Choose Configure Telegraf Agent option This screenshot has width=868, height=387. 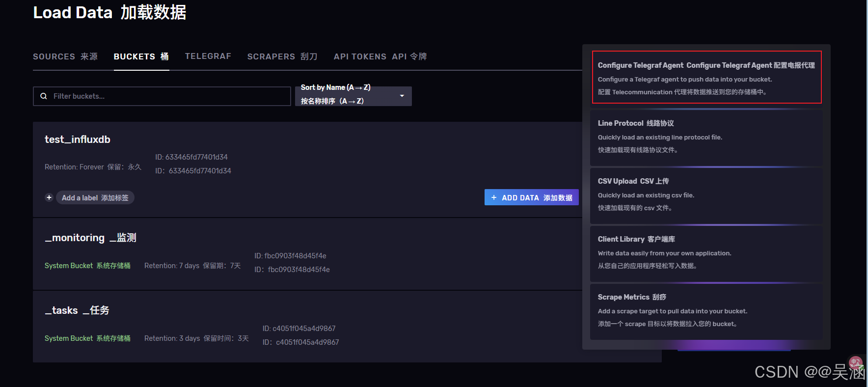point(706,77)
